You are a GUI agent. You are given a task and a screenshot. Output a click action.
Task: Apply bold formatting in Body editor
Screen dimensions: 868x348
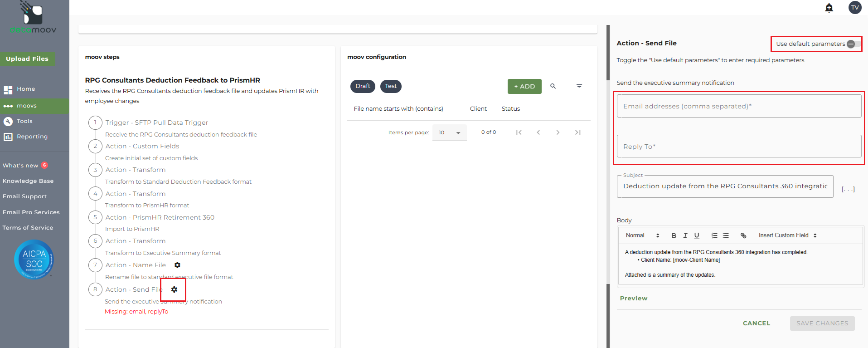(x=674, y=235)
